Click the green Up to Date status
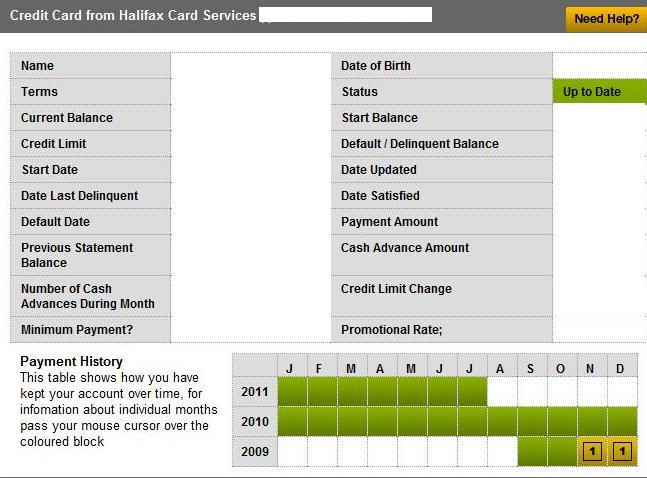The image size is (647, 478). [x=598, y=92]
